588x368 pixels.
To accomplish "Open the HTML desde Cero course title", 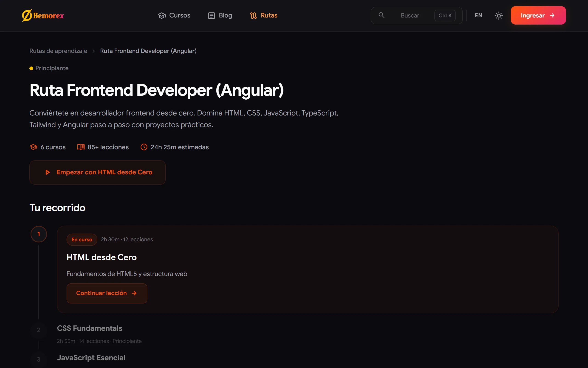I will tap(102, 257).
